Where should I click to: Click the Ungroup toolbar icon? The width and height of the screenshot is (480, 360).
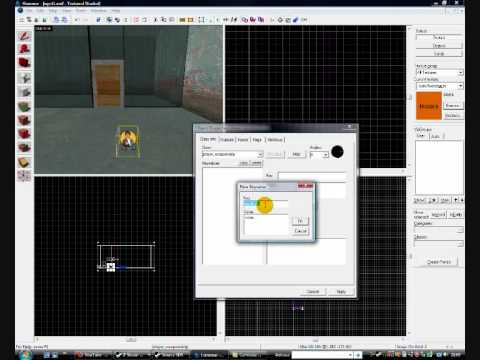[117, 20]
